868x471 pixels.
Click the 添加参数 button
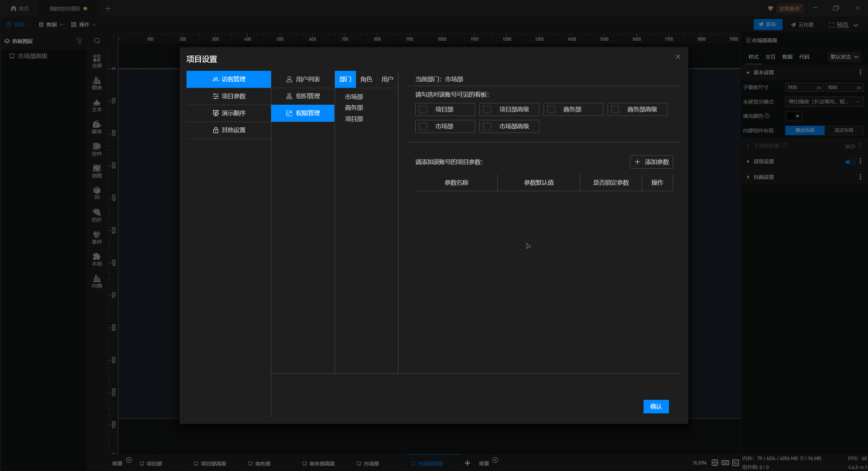[x=651, y=162]
